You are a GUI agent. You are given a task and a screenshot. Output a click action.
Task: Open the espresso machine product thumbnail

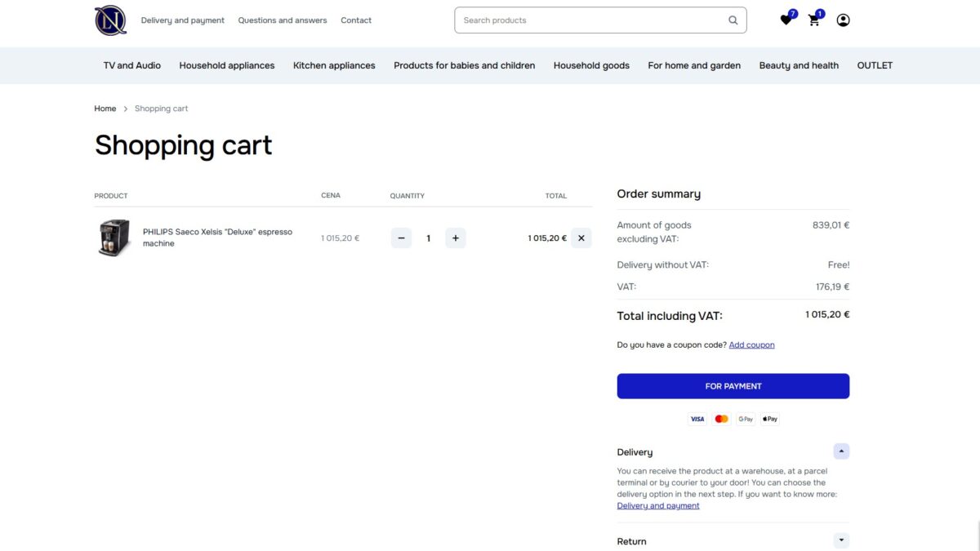pyautogui.click(x=114, y=238)
